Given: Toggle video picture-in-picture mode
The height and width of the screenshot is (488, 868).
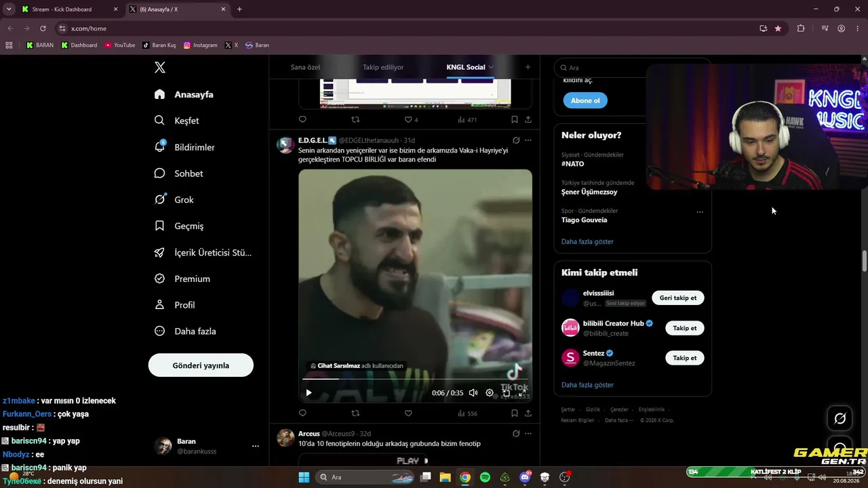Looking at the screenshot, I should (506, 392).
